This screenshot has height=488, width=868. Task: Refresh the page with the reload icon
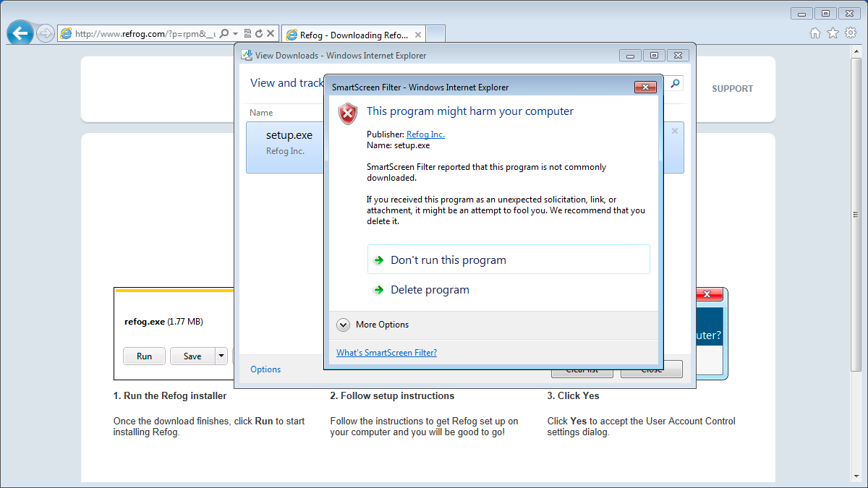[258, 33]
